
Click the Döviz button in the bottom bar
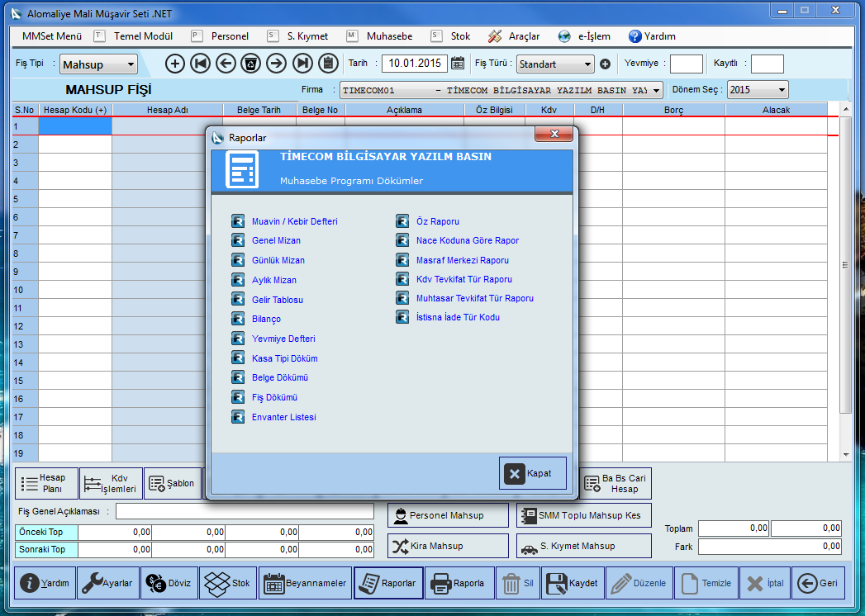[169, 583]
